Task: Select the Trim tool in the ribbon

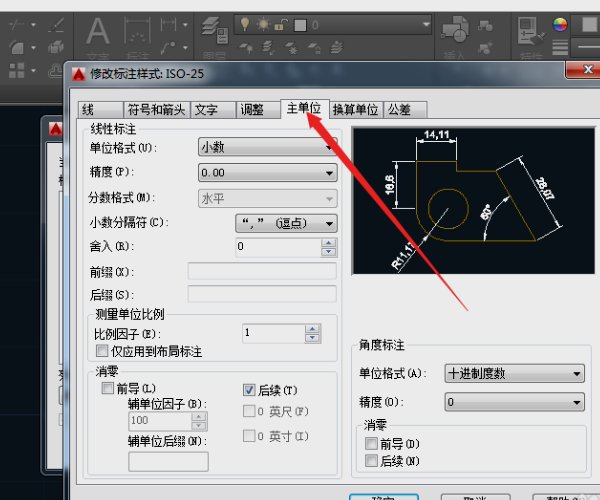Action: 16,25
